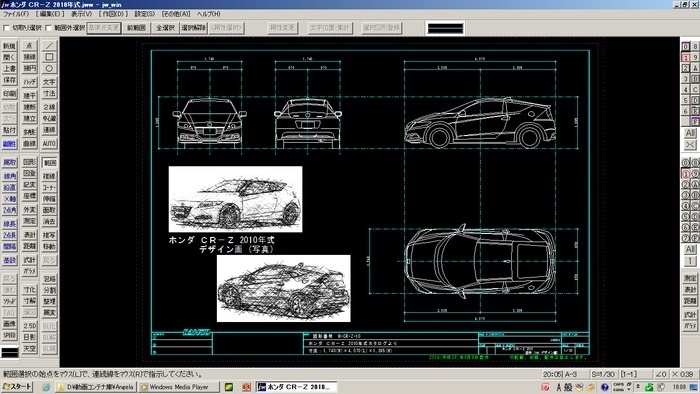700x394 pixels.
Task: Select the 包絡 (envelope) tool
Action: point(49,279)
